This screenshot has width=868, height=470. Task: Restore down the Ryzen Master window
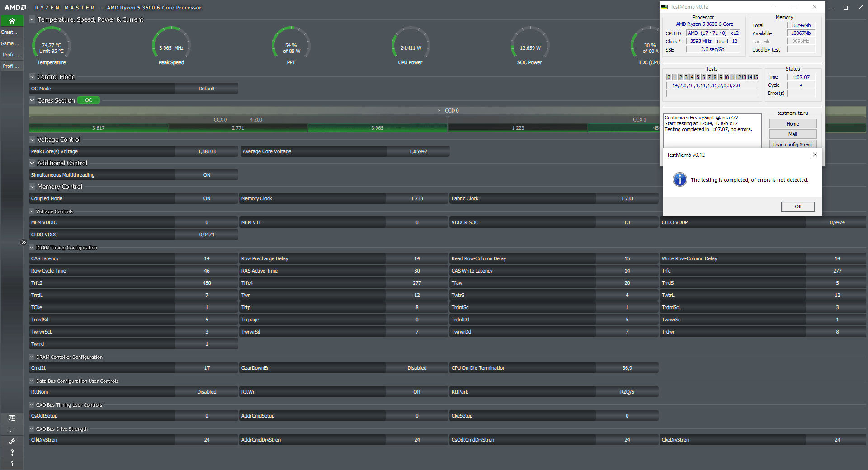(846, 7)
